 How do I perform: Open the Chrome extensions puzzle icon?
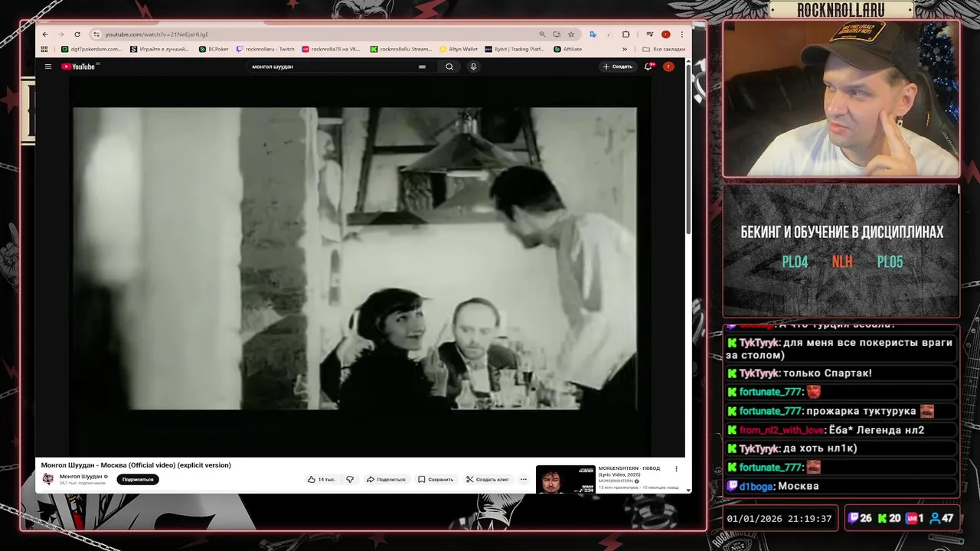click(626, 34)
